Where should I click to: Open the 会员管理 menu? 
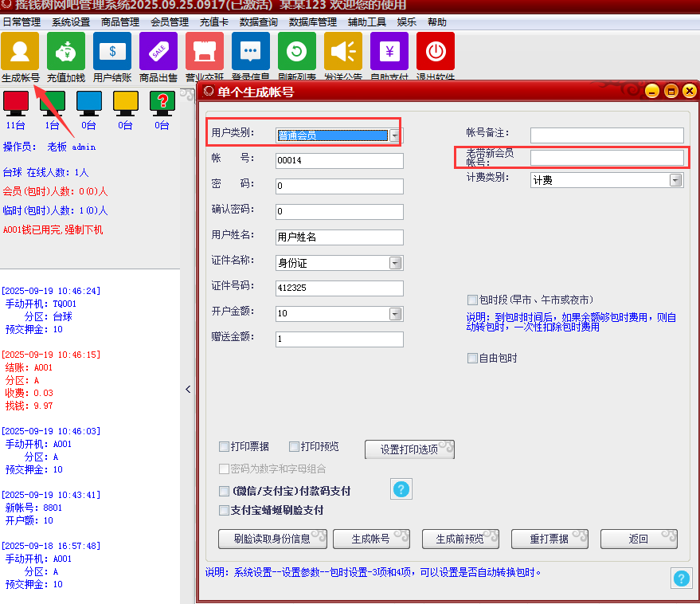[x=170, y=22]
